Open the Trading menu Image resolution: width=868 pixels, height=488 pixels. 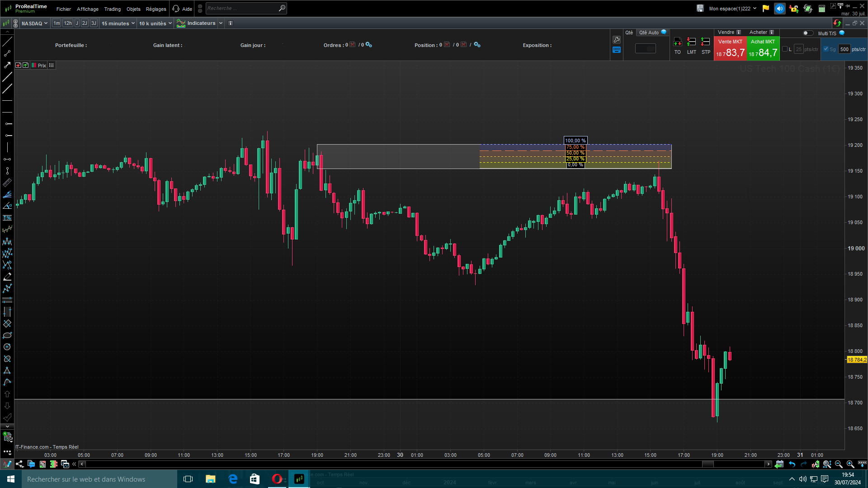tap(112, 9)
